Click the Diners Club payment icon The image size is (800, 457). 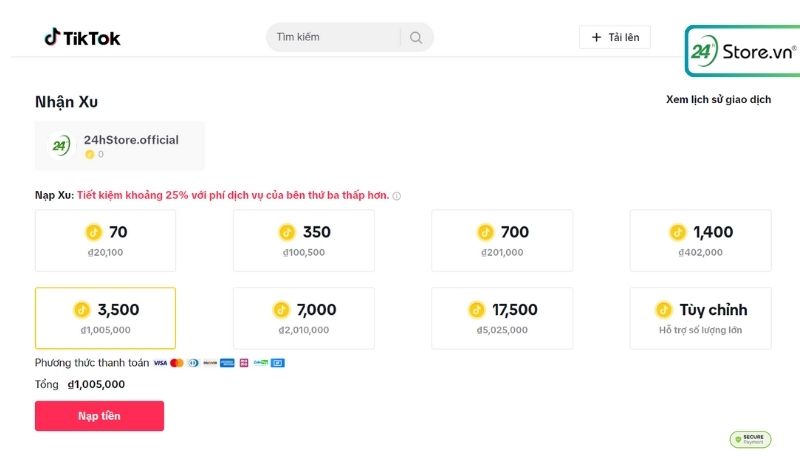(193, 363)
